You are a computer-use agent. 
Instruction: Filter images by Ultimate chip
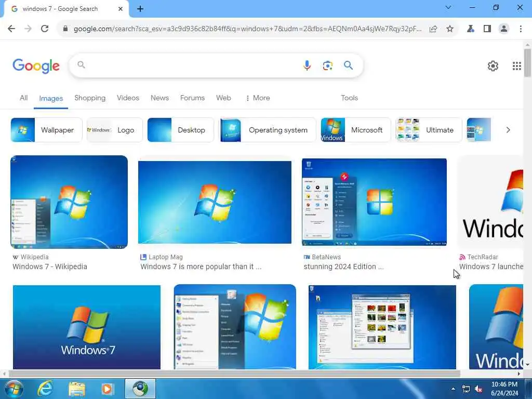coord(429,130)
